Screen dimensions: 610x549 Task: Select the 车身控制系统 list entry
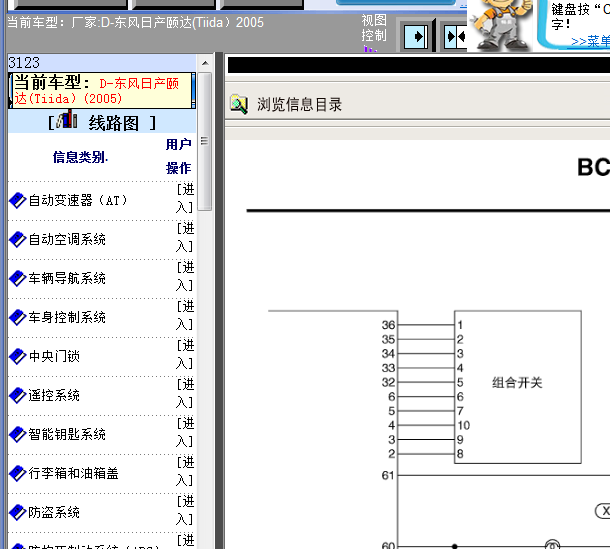[67, 317]
